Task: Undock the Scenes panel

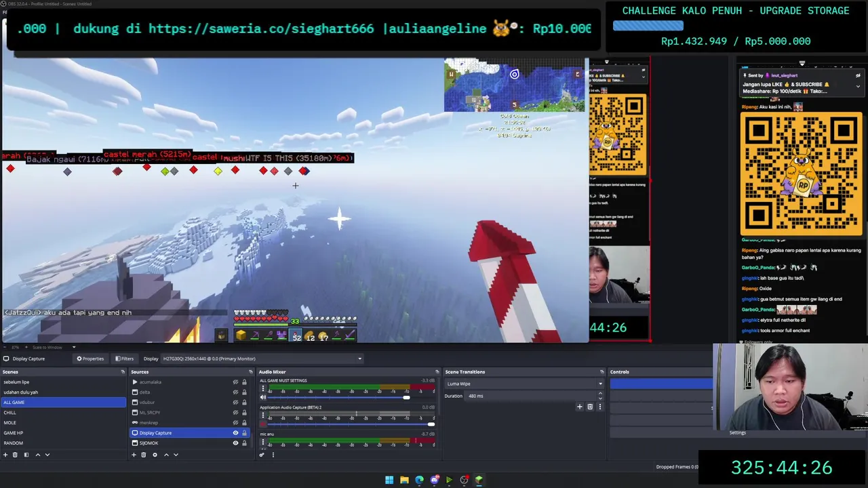Action: 123,371
